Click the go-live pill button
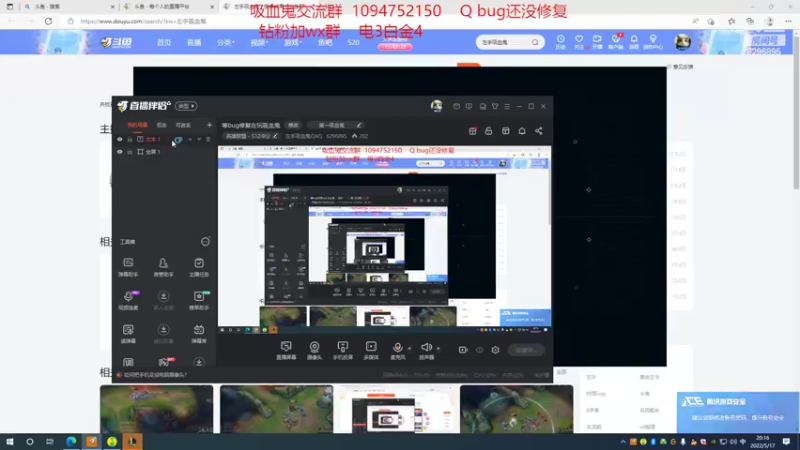This screenshot has width=800, height=450. (526, 350)
